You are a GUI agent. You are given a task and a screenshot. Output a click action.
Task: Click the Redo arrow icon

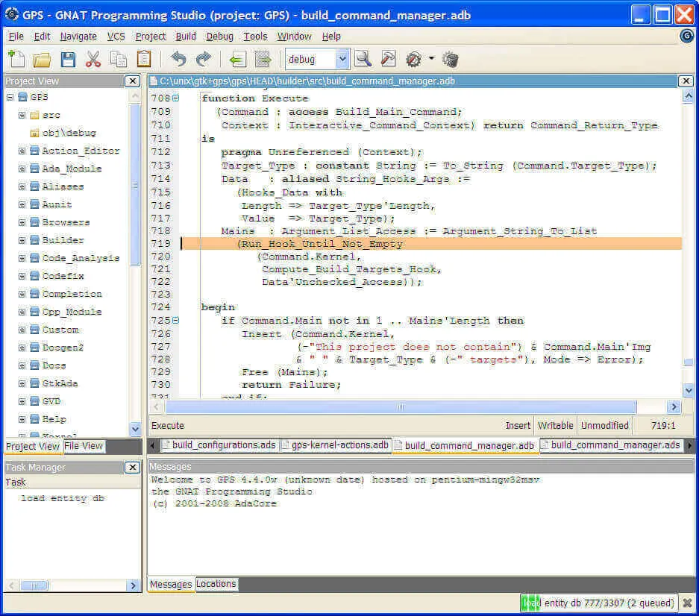click(x=203, y=59)
